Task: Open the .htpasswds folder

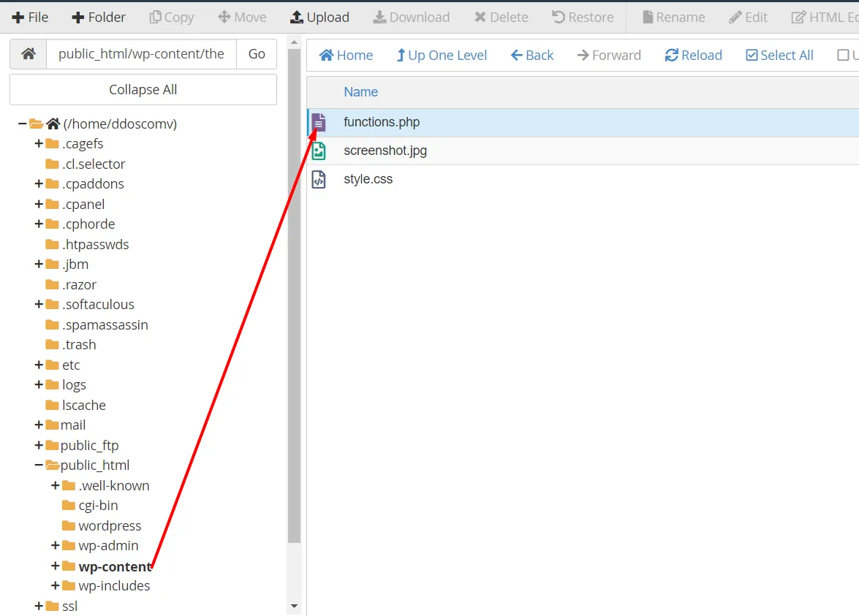Action: (x=95, y=244)
